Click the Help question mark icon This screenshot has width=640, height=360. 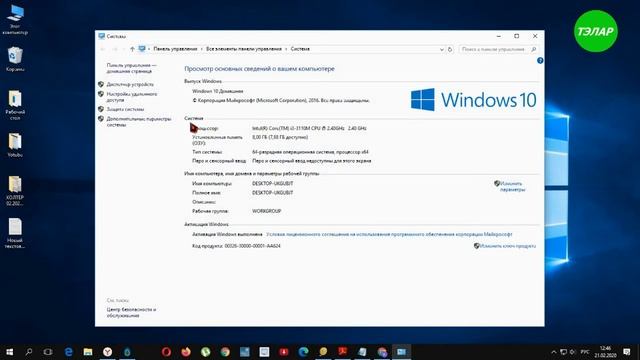540,60
